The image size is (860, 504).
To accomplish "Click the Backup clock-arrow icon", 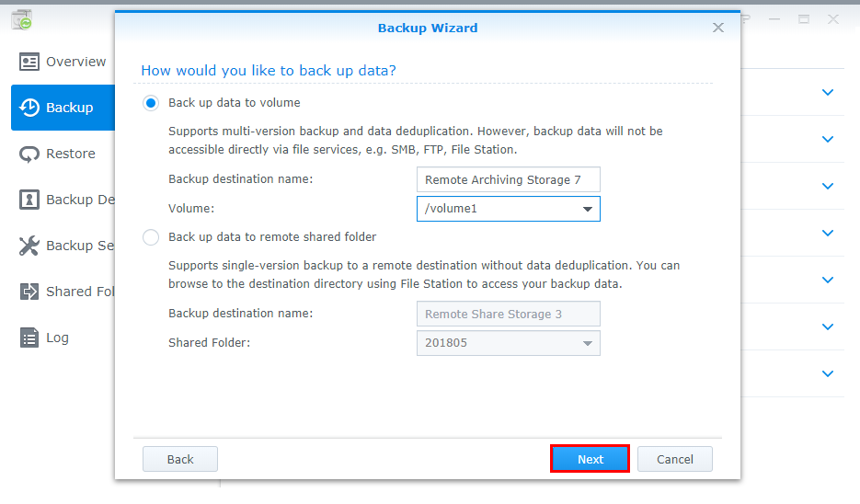I will click(29, 108).
